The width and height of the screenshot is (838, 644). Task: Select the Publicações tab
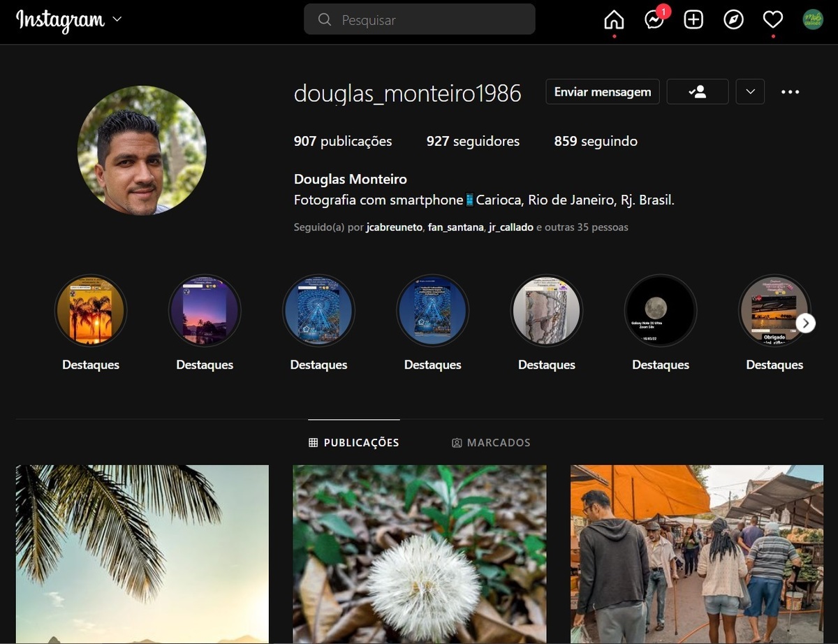(x=354, y=443)
